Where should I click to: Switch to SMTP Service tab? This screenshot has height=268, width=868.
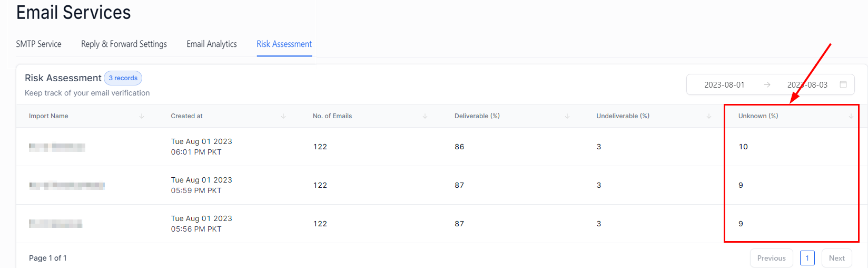coord(38,44)
